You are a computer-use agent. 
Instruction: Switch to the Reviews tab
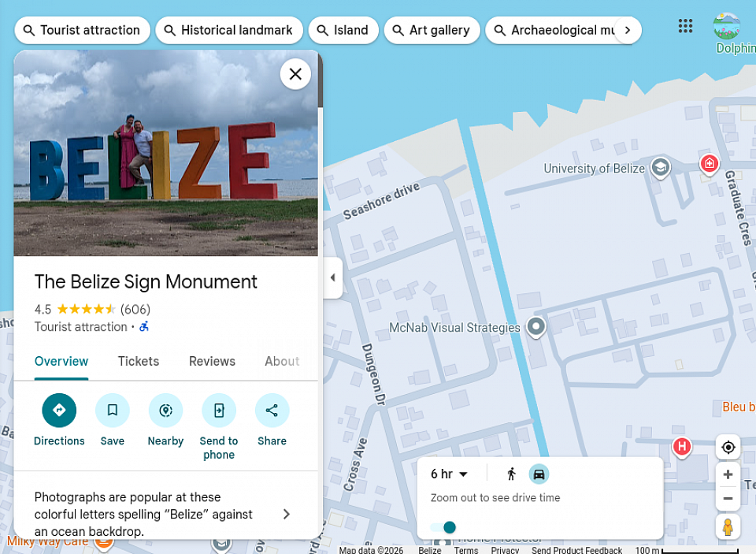pos(212,362)
